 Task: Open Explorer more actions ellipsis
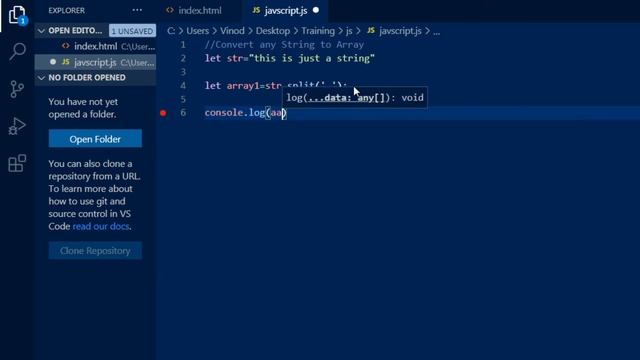pyautogui.click(x=137, y=10)
